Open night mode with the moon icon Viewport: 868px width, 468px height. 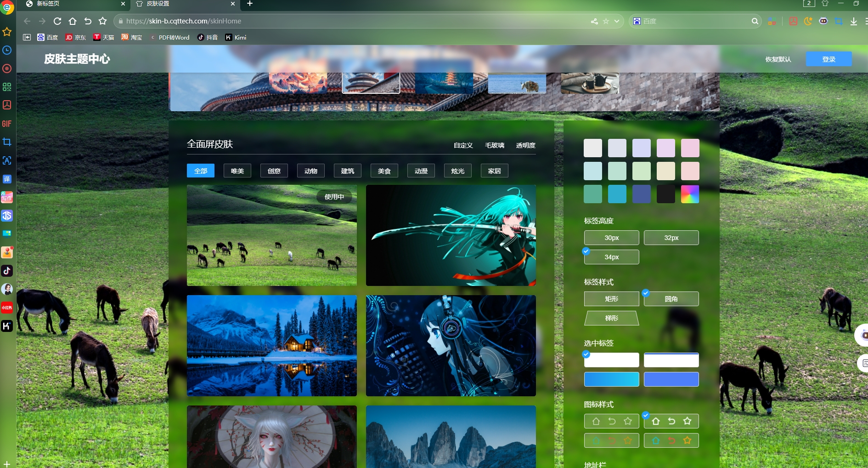point(808,21)
